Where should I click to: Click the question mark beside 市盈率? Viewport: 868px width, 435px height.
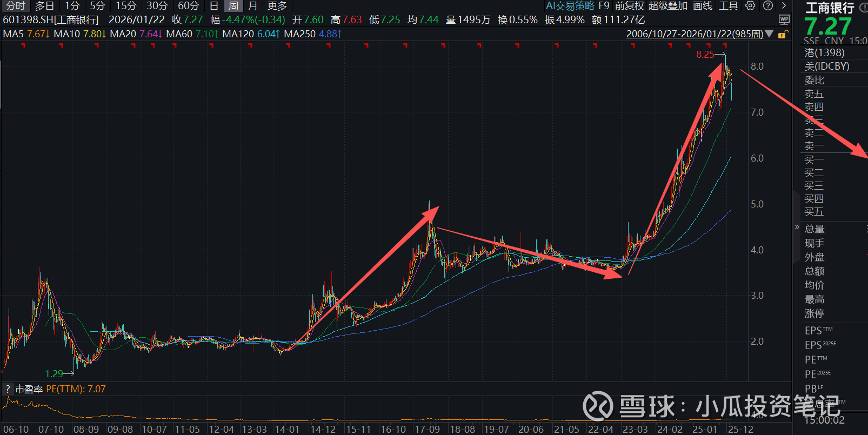(x=8, y=389)
